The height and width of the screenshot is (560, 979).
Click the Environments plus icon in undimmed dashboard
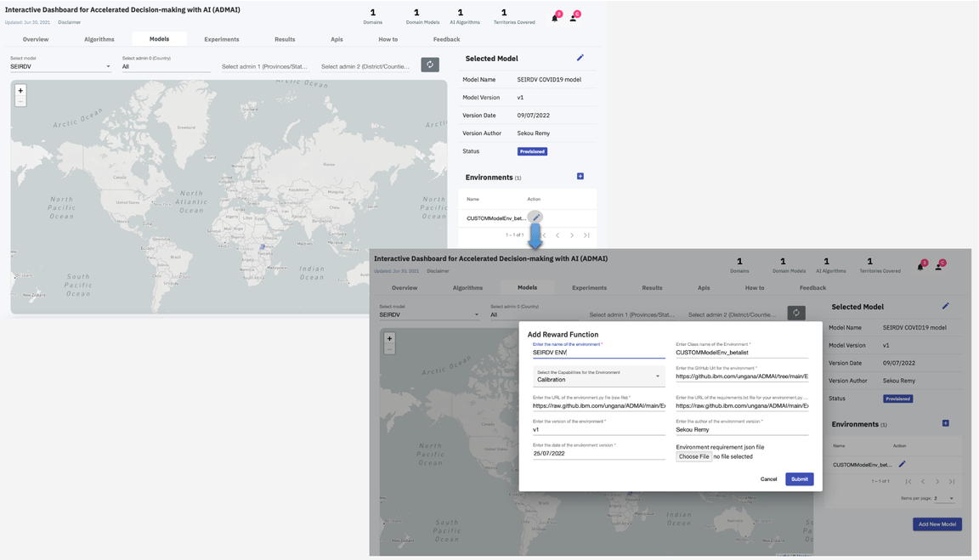click(580, 177)
